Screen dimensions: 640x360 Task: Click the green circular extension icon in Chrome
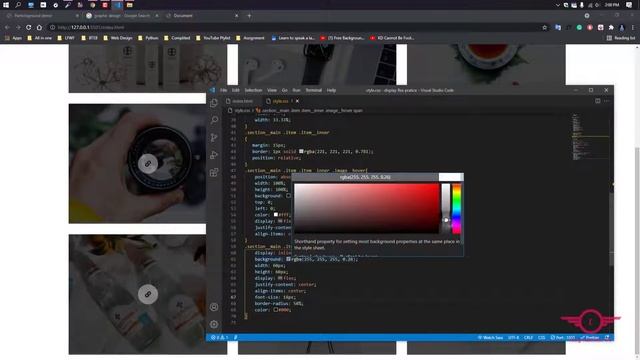(x=579, y=27)
